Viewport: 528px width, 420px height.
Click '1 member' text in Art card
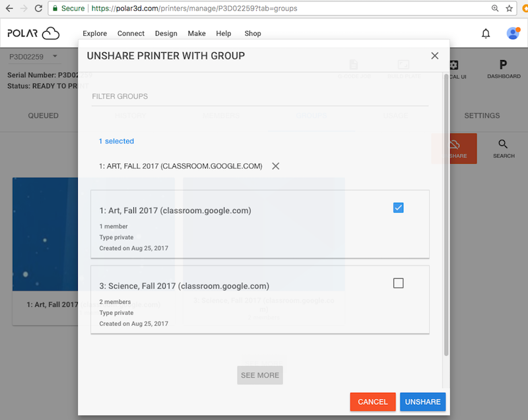(114, 227)
